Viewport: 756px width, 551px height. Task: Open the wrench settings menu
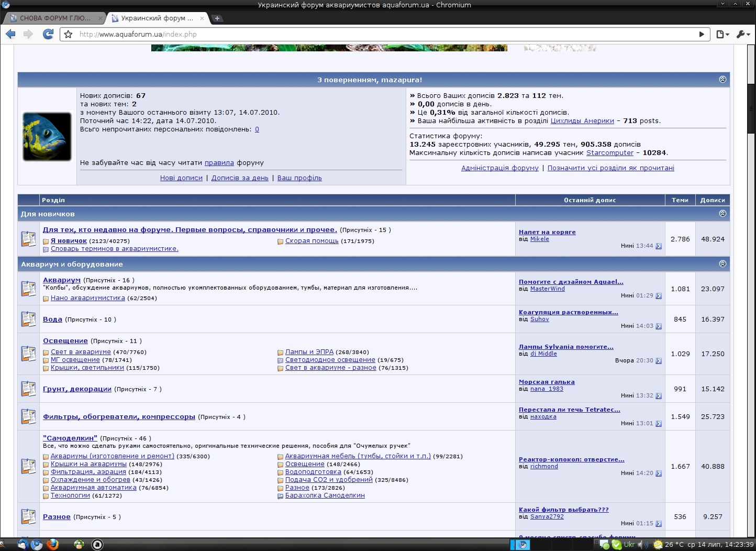(742, 34)
